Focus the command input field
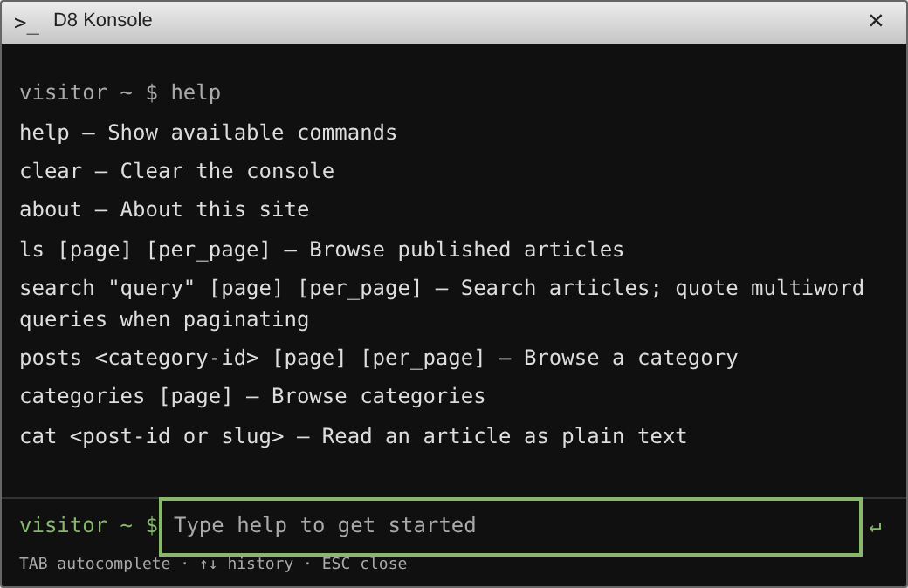Screen dimensions: 908x588 coord(511,526)
